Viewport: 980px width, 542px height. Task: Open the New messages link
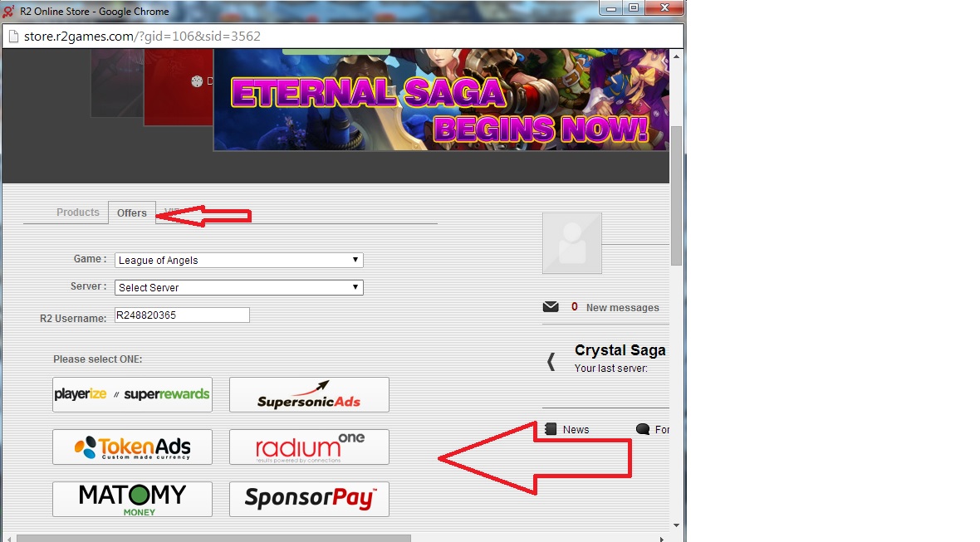point(623,307)
